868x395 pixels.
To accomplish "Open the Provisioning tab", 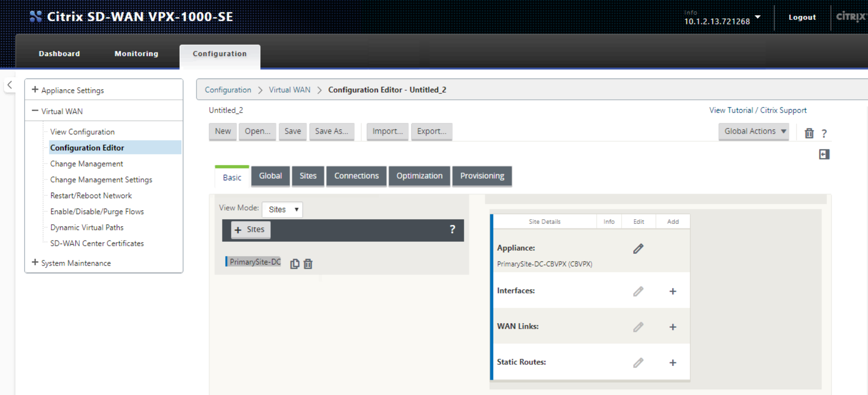I will pos(482,176).
